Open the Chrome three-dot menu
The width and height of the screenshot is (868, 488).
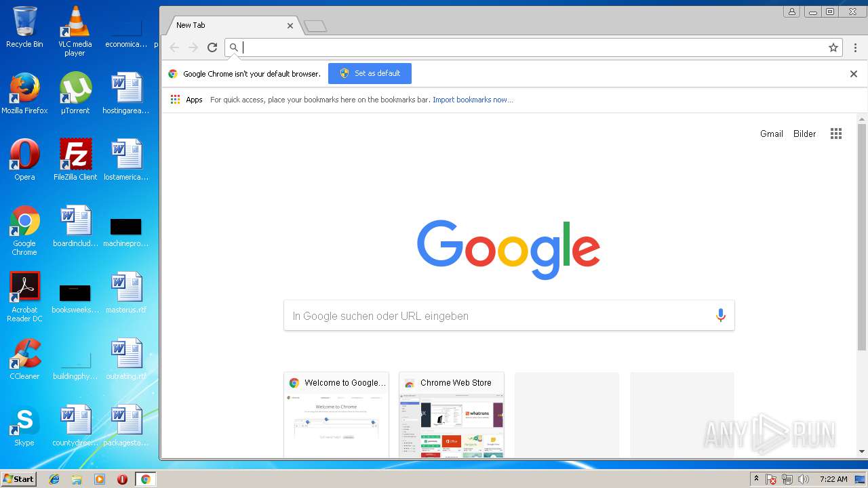click(x=855, y=47)
